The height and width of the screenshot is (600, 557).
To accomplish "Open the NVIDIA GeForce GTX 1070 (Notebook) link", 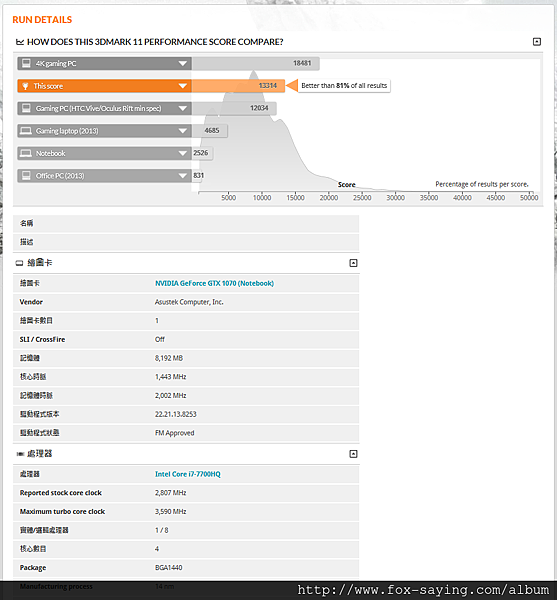I will (x=214, y=283).
